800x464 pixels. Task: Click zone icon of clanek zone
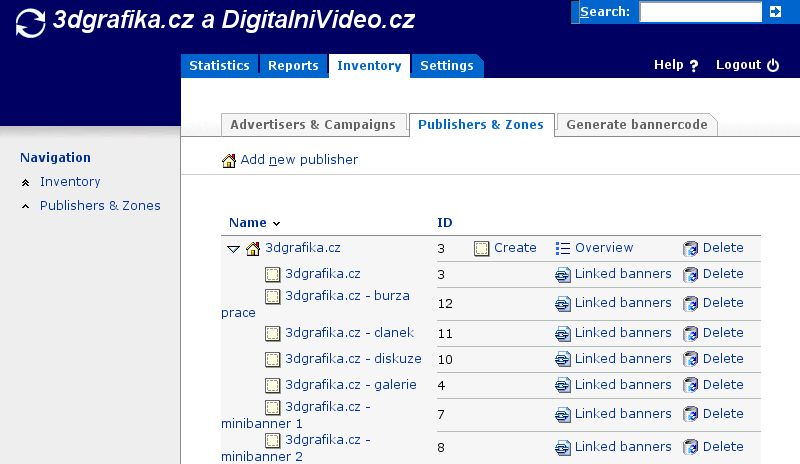pos(272,333)
